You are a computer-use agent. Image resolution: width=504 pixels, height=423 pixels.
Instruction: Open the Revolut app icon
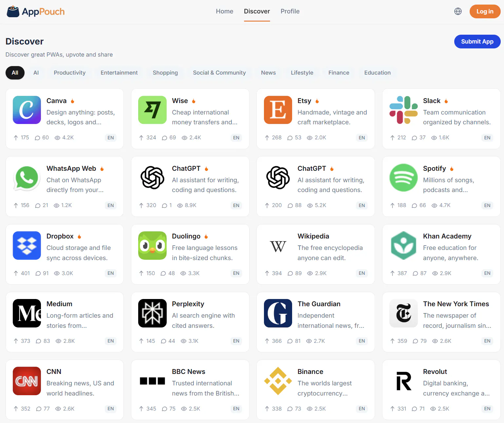403,381
